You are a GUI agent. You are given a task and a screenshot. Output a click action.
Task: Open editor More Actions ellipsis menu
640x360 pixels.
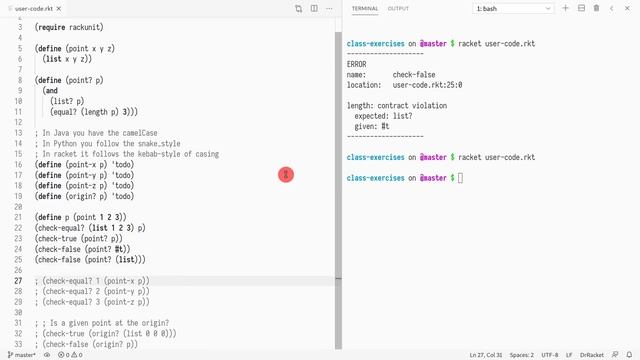(x=329, y=9)
